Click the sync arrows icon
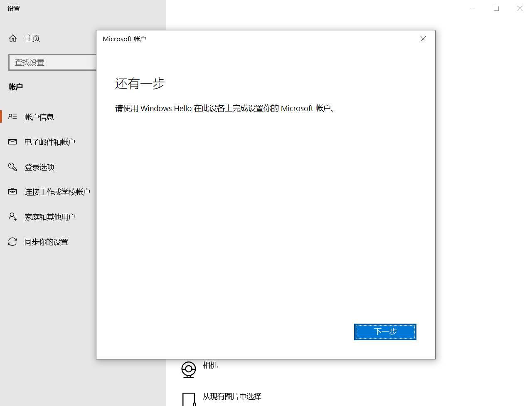The height and width of the screenshot is (406, 532). tap(12, 242)
